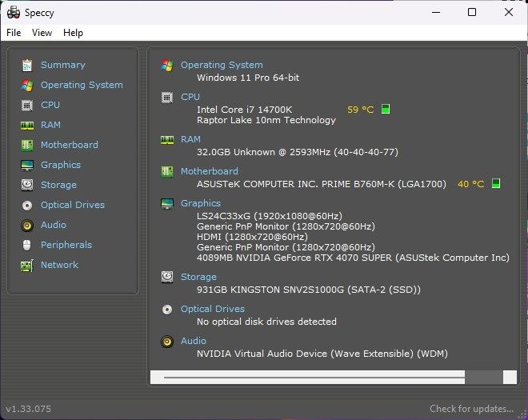Click the Peripherals mouse icon in sidebar
The width and height of the screenshot is (528, 420).
pyautogui.click(x=27, y=245)
